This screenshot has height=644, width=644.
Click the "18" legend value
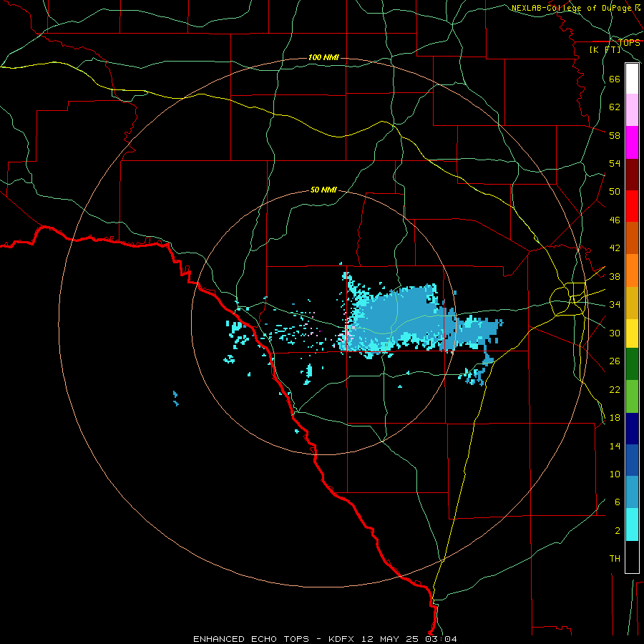pyautogui.click(x=615, y=418)
